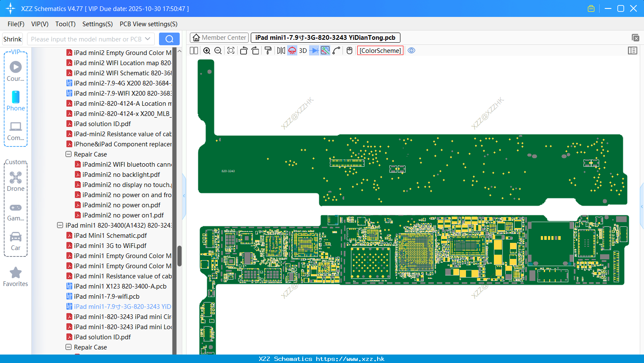Image resolution: width=644 pixels, height=363 pixels.
Task: Open iPadmini2 no power on1.pdf
Action: coord(123,215)
